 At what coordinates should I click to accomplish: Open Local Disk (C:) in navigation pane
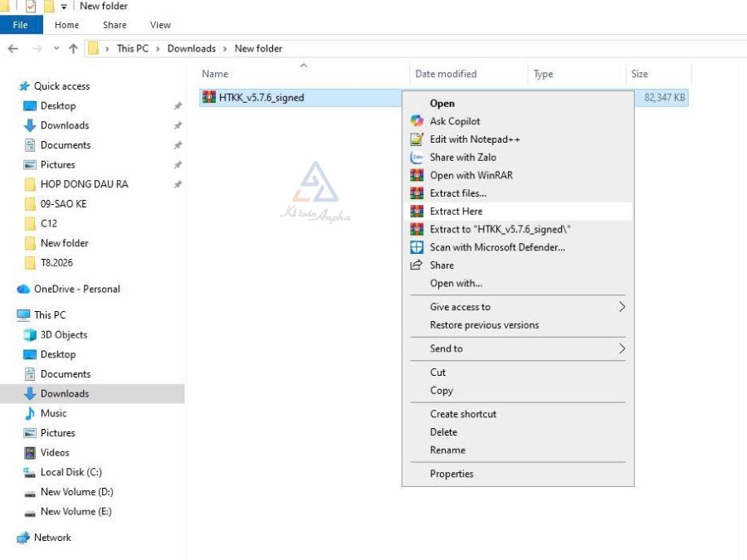tap(71, 472)
